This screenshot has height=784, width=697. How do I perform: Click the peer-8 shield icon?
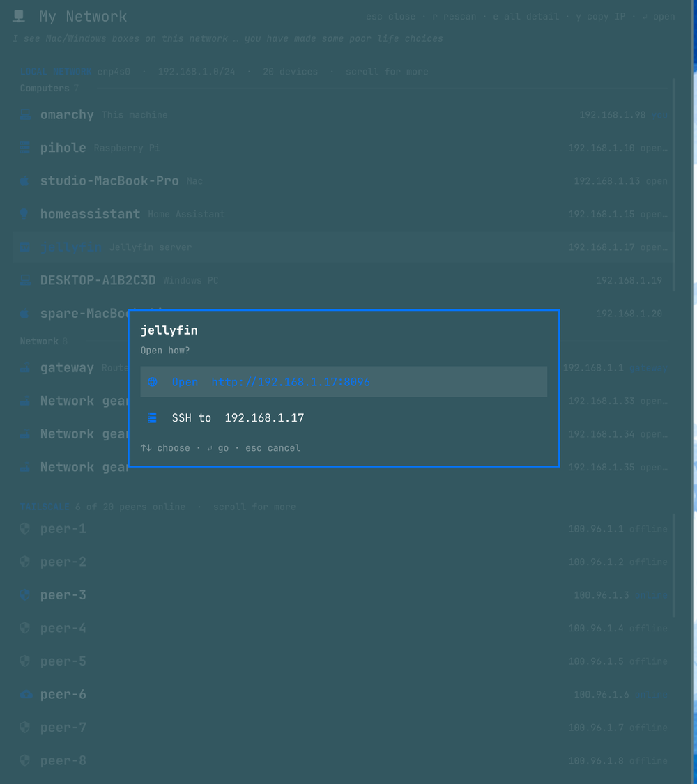tap(24, 760)
